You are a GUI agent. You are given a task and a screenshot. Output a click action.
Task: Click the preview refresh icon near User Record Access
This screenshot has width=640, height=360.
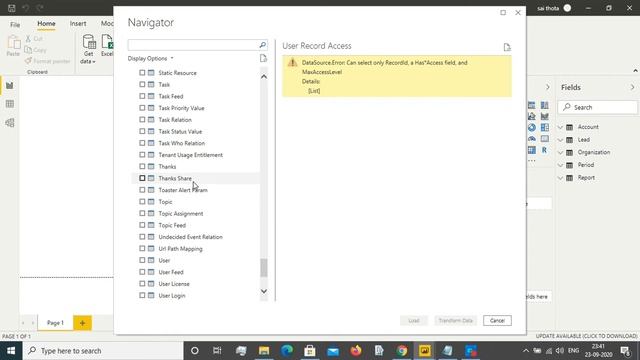507,47
